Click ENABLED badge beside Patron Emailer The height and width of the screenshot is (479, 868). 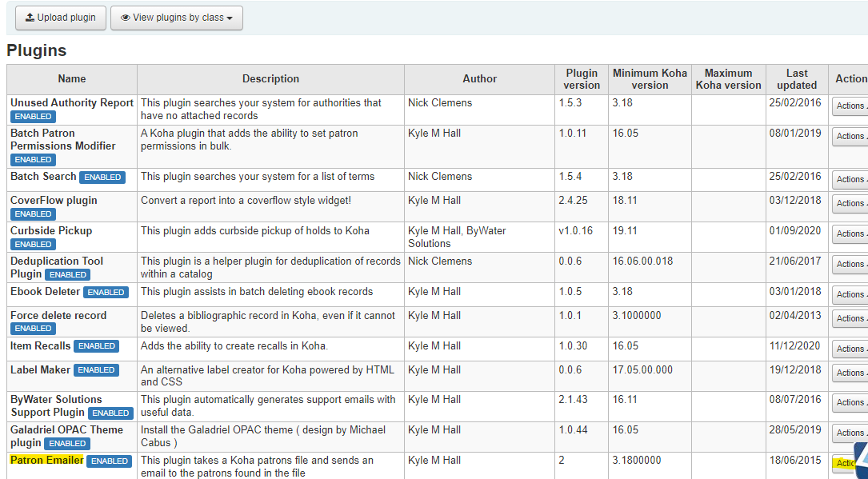coord(109,461)
